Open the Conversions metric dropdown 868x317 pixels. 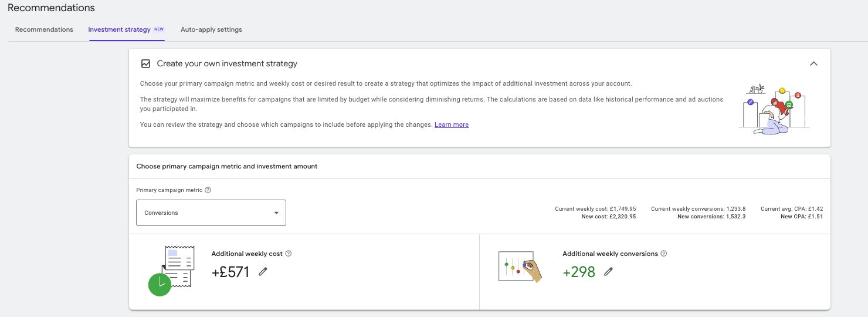click(211, 213)
